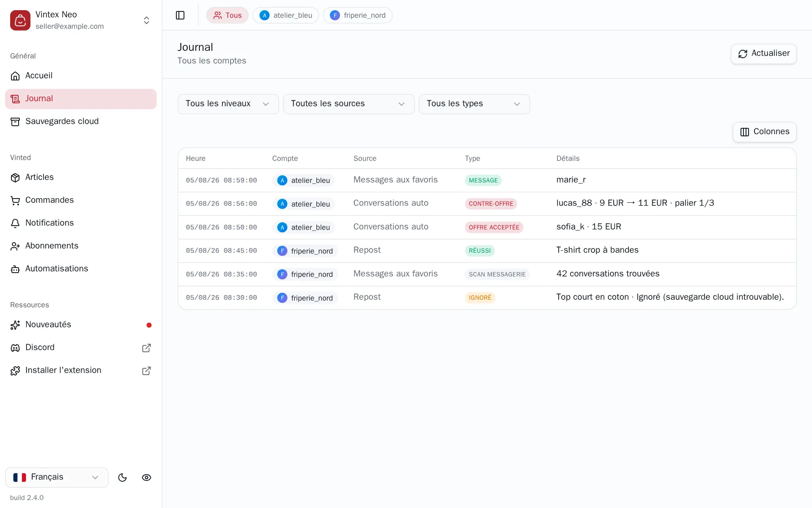Open Sauvegardes cloud page
The image size is (812, 508).
81,121
